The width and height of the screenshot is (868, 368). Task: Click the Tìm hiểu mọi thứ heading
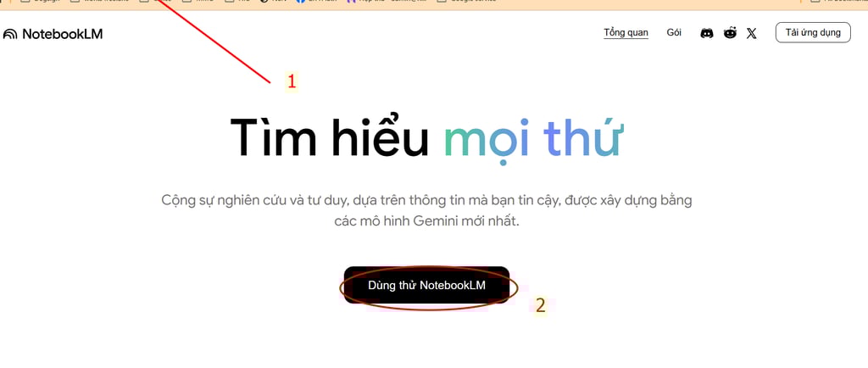(427, 137)
